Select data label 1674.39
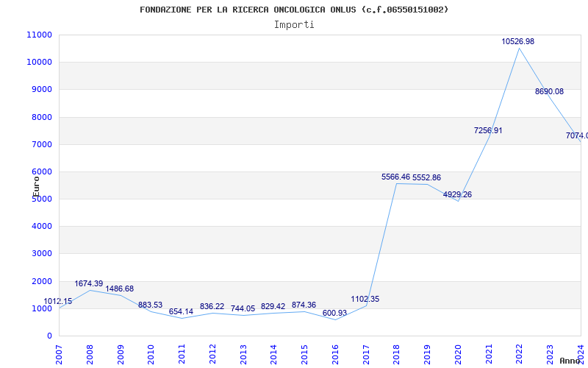The width and height of the screenshot is (588, 368). (x=88, y=284)
